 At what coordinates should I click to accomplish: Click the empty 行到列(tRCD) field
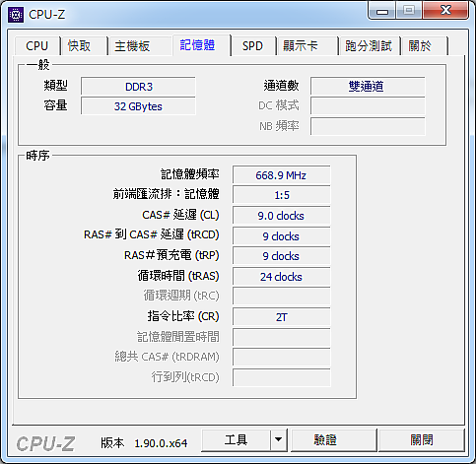tap(282, 377)
